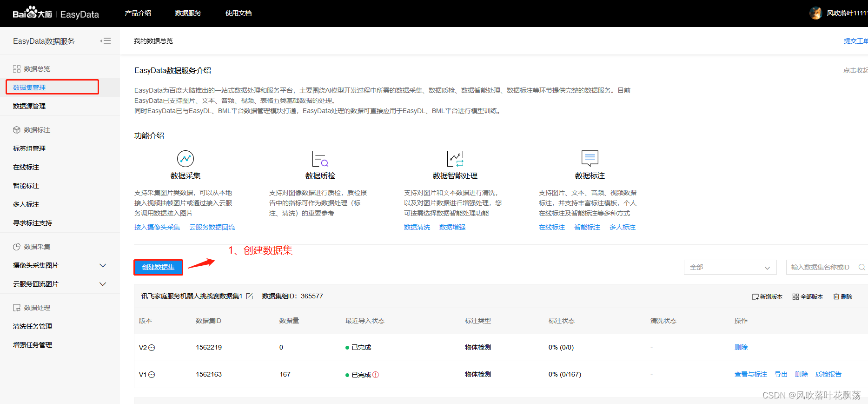The image size is (868, 404).
Task: Click 我的数据总览 breadcrumb text
Action: 153,41
